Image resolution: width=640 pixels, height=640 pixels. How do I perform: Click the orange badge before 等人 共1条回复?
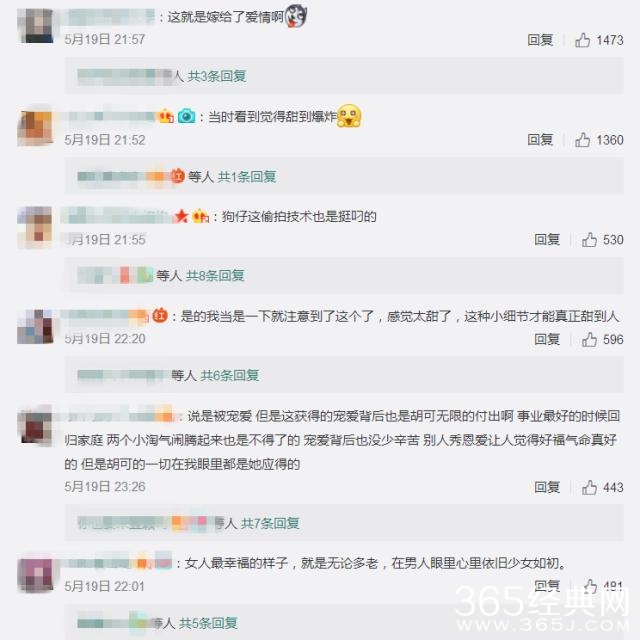click(x=178, y=176)
